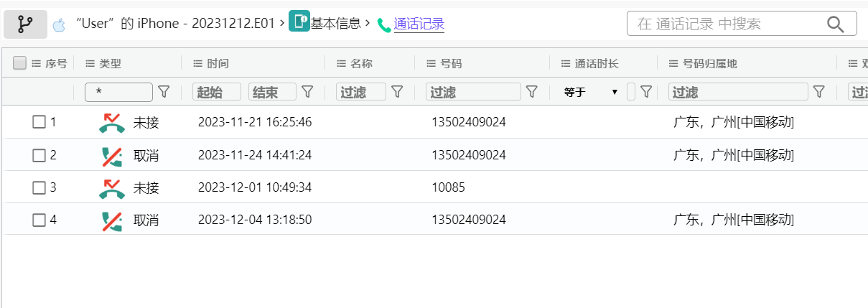This screenshot has height=308, width=868.
Task: Select 广东，广州[中国移动] in row 2
Action: pyautogui.click(x=734, y=155)
